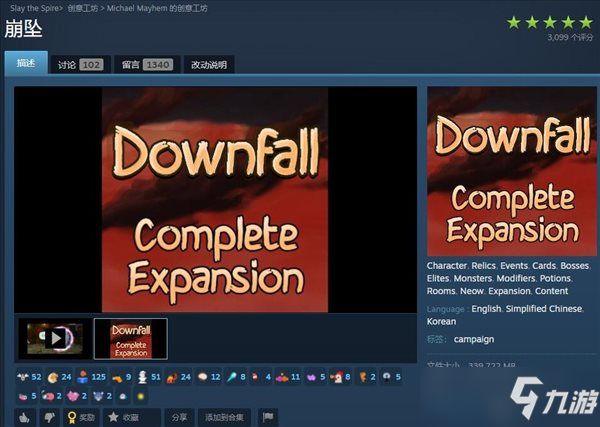Click the Cards tag link
Screen dimensions: 600x427
click(544, 266)
